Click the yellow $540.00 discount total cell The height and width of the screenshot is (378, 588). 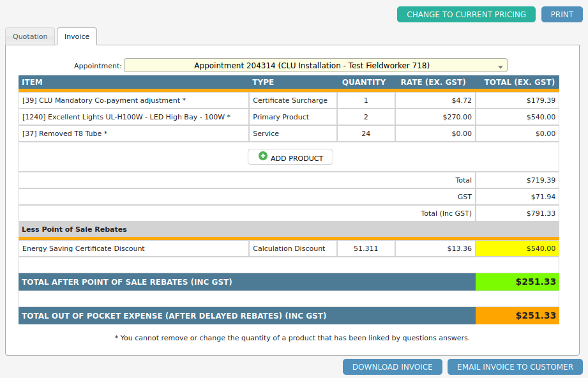[517, 248]
